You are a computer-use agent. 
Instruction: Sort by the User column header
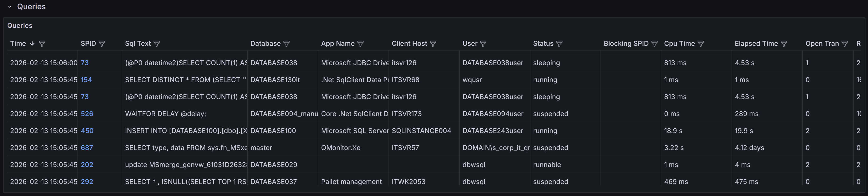click(x=470, y=44)
